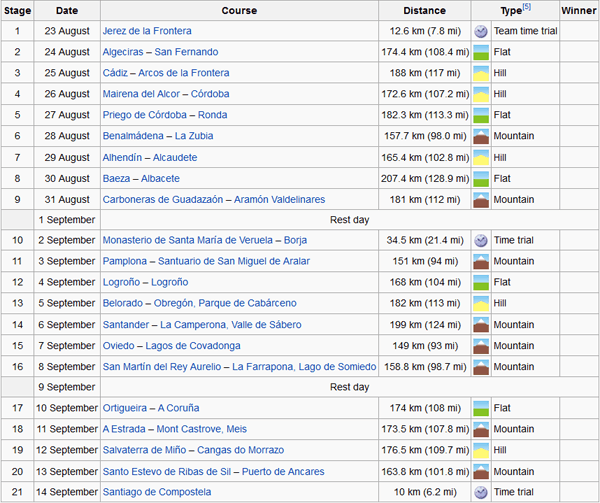Select the 34.5 km (21.4 mi) distance cell
Screen dimensions: 600x503
(x=425, y=240)
